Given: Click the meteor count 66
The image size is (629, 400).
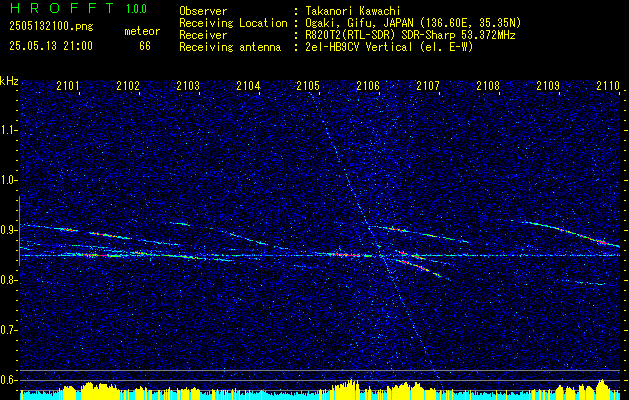Looking at the screenshot, I should coord(145,46).
